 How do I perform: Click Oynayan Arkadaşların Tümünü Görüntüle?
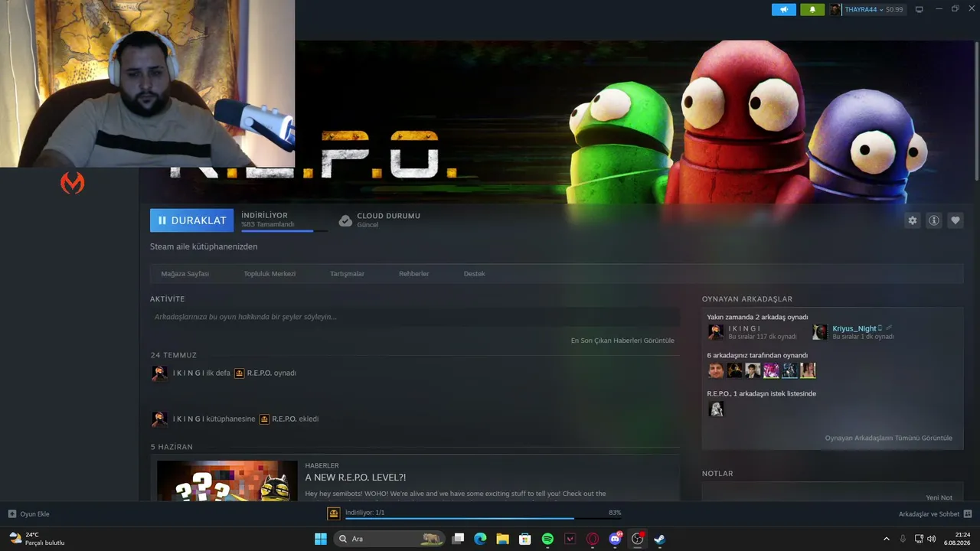(x=889, y=438)
